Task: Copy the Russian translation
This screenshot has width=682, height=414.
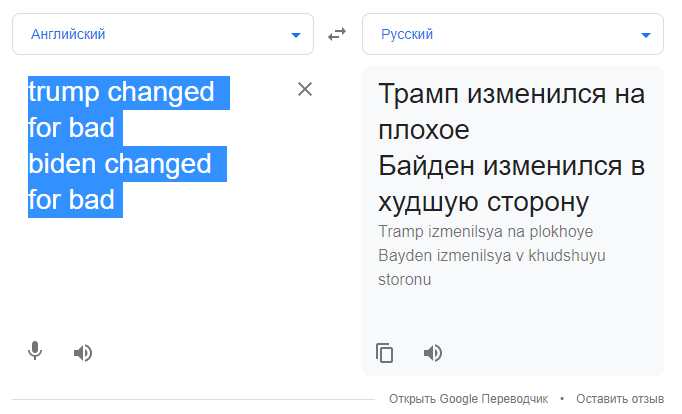Action: pyautogui.click(x=385, y=352)
